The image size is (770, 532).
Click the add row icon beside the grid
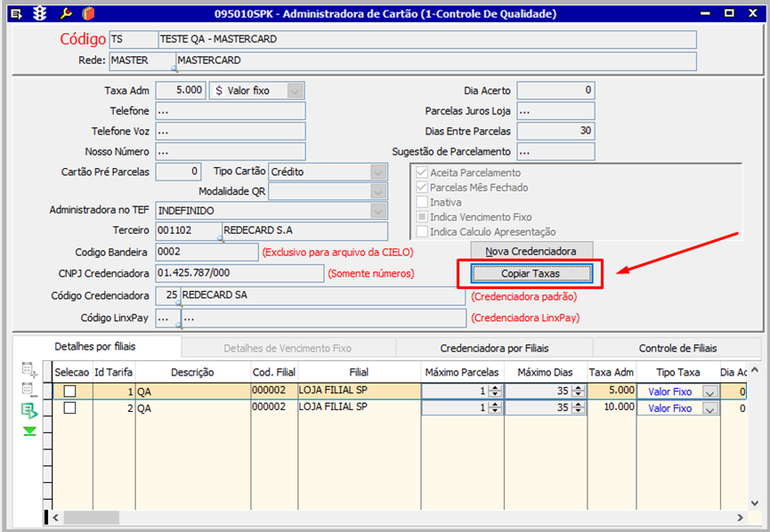[x=29, y=370]
